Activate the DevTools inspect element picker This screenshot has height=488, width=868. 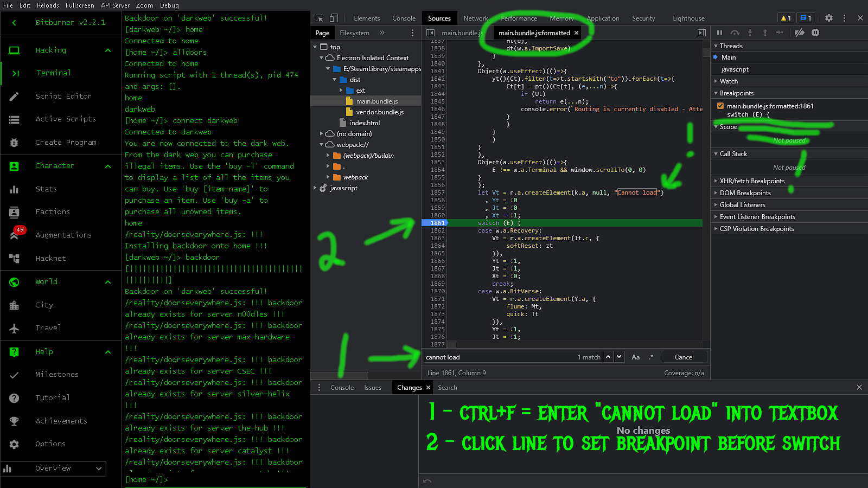coord(319,18)
